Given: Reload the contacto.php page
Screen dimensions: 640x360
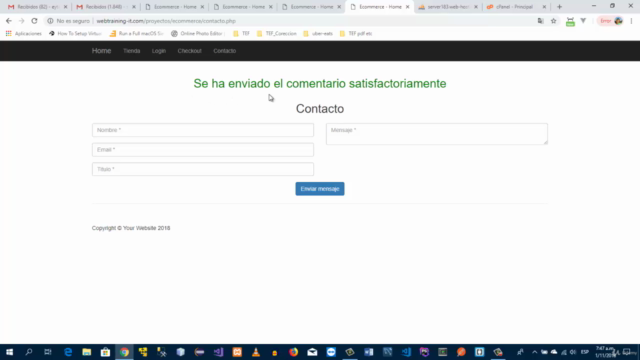Looking at the screenshot, I should click(34, 21).
